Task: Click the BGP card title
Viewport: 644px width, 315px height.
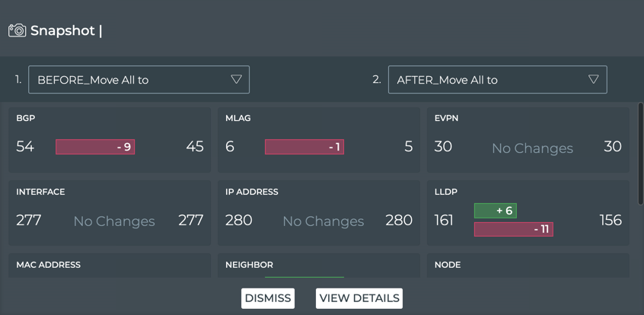Action: (x=26, y=119)
